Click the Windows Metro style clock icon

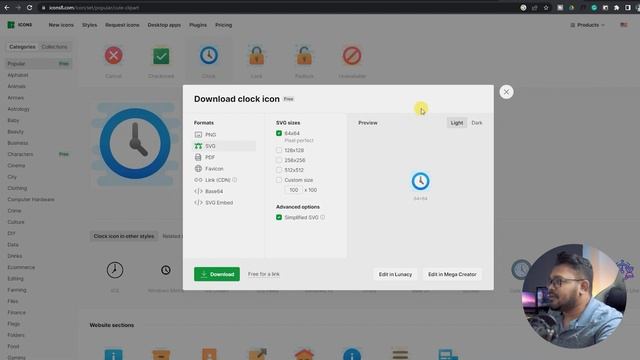166,270
